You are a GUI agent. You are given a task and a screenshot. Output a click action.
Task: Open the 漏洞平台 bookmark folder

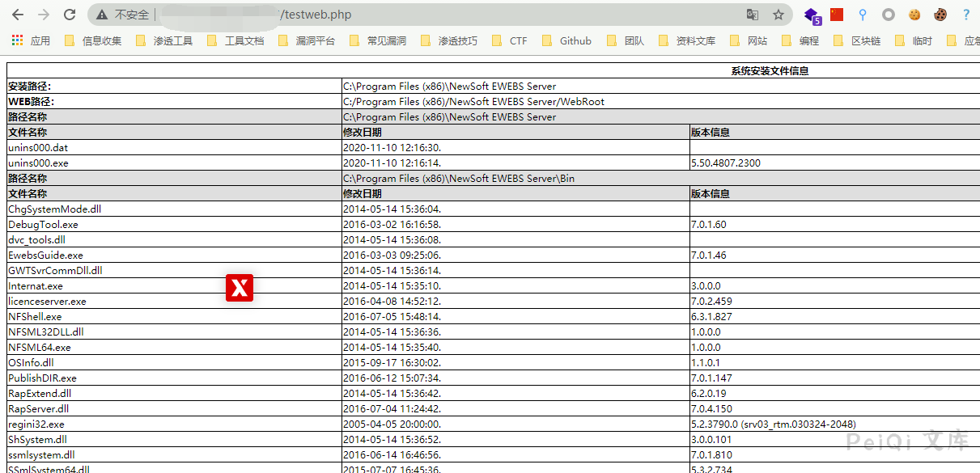307,40
